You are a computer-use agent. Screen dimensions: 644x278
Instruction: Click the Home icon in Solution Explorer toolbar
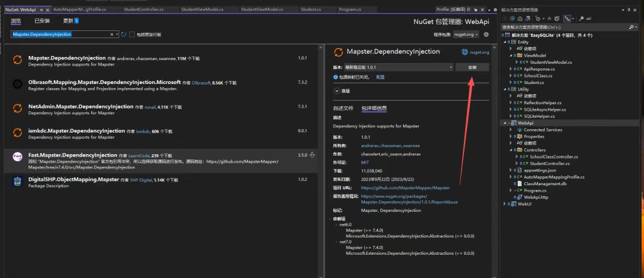pyautogui.click(x=521, y=18)
